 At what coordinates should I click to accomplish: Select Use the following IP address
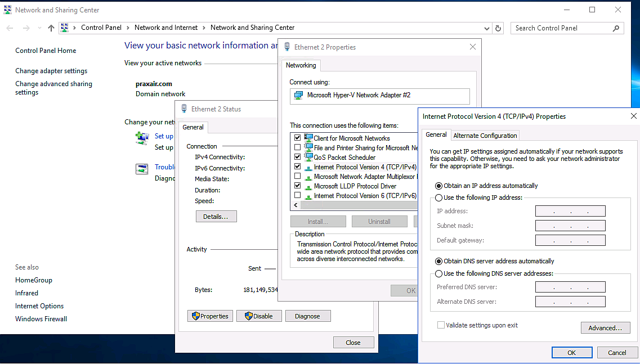pos(439,197)
